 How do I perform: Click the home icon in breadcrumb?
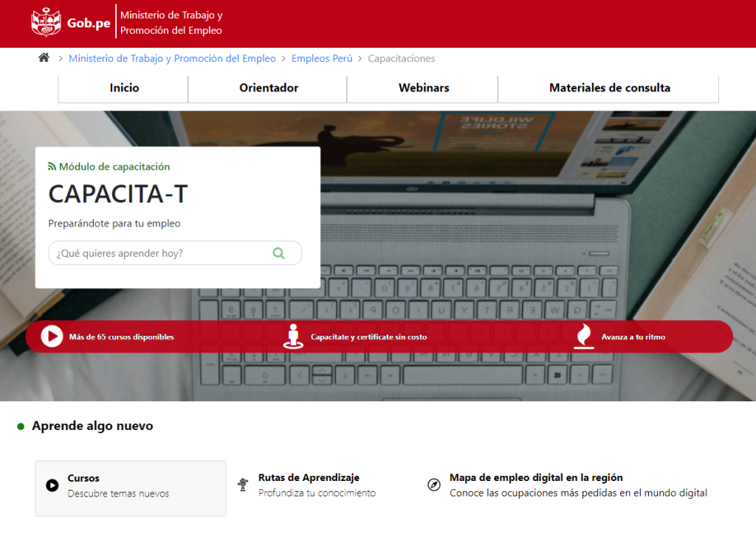tap(44, 58)
